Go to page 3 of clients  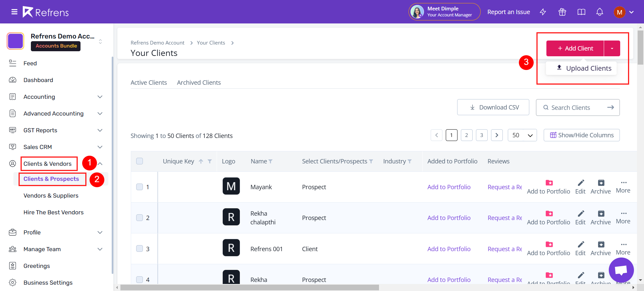click(482, 135)
